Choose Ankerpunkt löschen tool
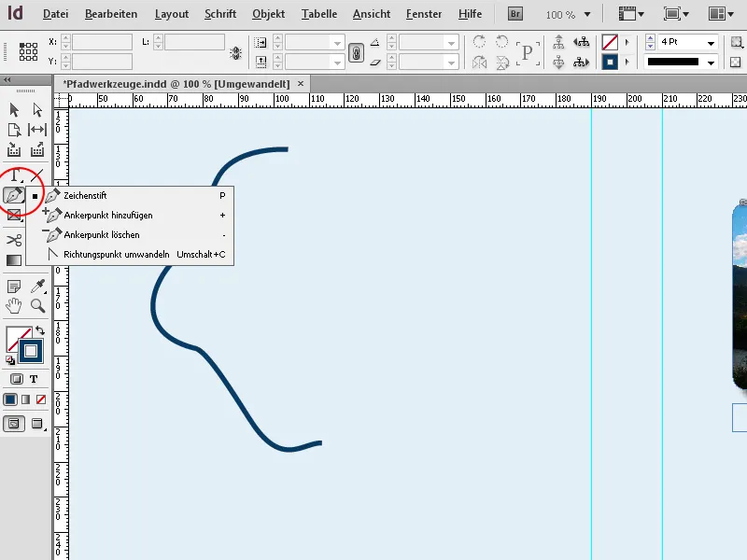The height and width of the screenshot is (560, 747). [130, 235]
